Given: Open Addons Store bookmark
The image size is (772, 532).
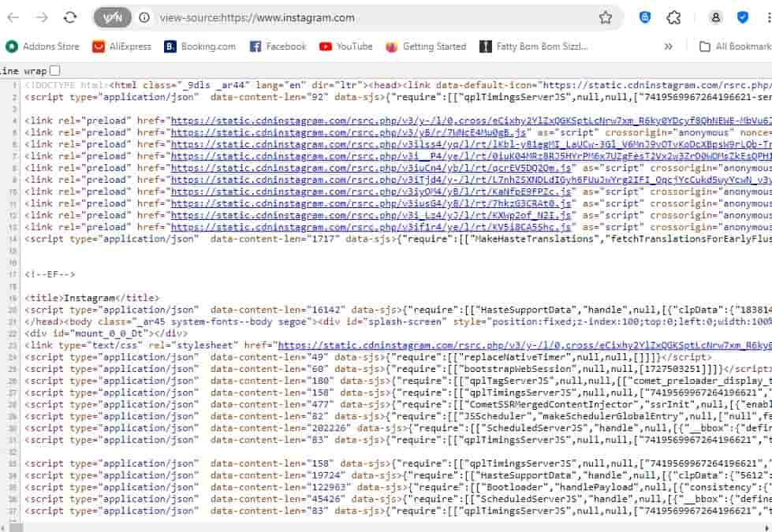Looking at the screenshot, I should [43, 47].
